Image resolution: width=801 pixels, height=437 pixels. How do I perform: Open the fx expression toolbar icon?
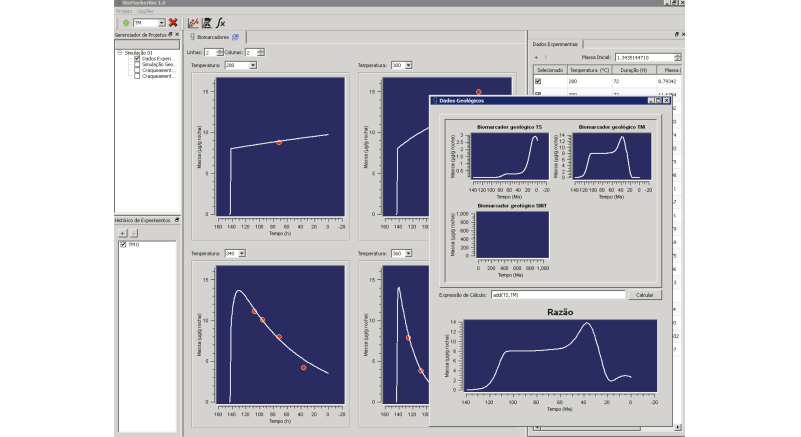tap(221, 22)
